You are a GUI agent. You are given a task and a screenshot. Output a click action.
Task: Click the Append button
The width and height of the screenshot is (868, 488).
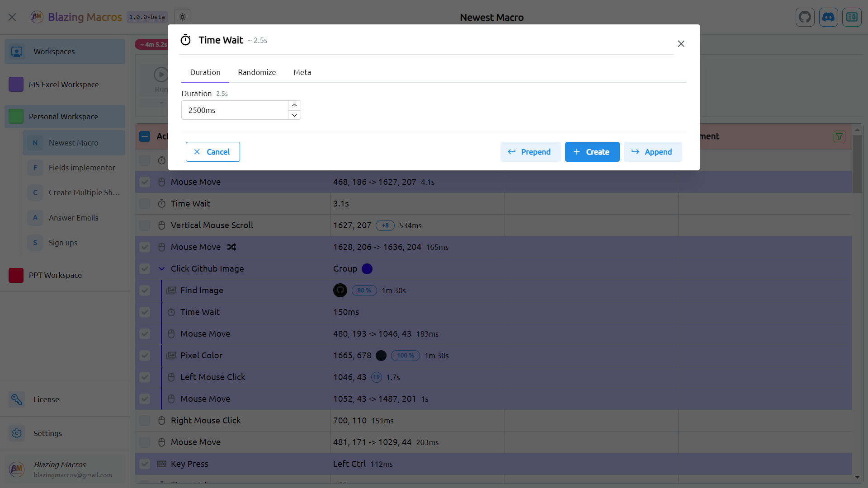click(653, 152)
